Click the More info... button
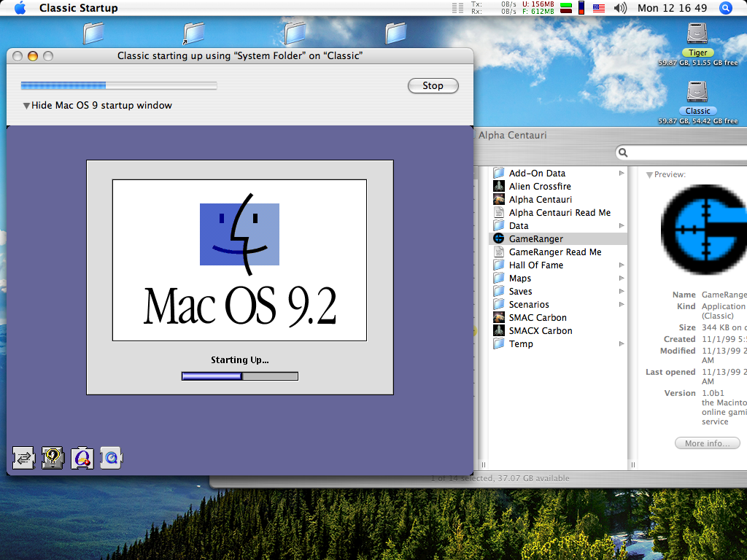The image size is (747, 560). (706, 443)
